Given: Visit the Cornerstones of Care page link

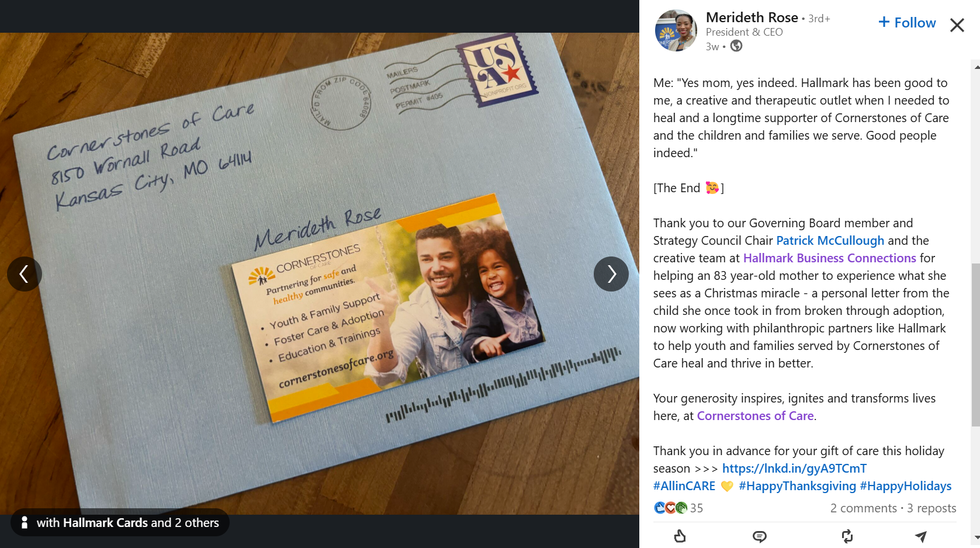Looking at the screenshot, I should 755,416.
